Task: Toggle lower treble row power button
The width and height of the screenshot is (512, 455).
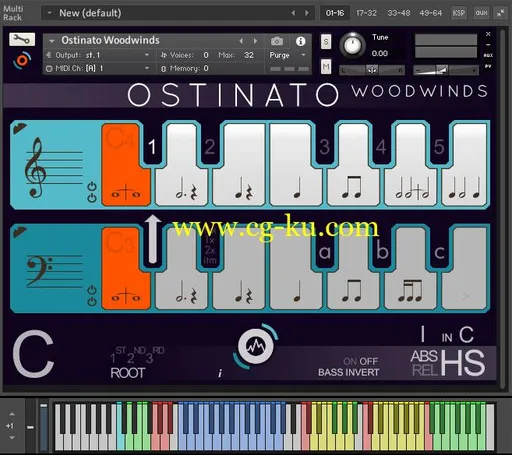Action: [x=92, y=199]
